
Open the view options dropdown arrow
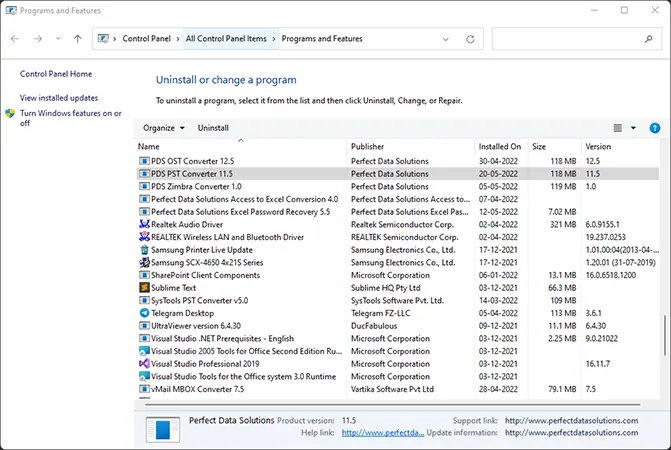tap(633, 128)
